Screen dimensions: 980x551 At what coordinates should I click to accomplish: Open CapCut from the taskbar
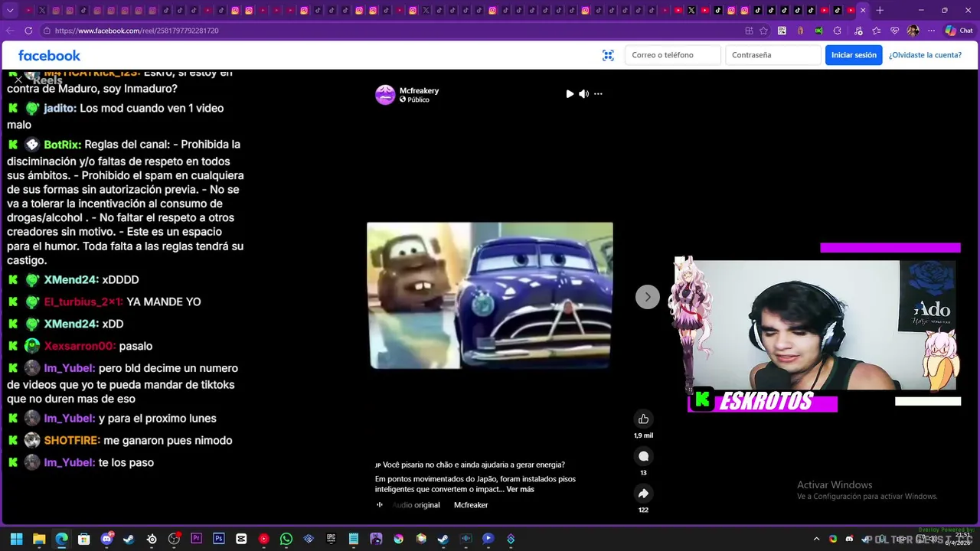[241, 539]
